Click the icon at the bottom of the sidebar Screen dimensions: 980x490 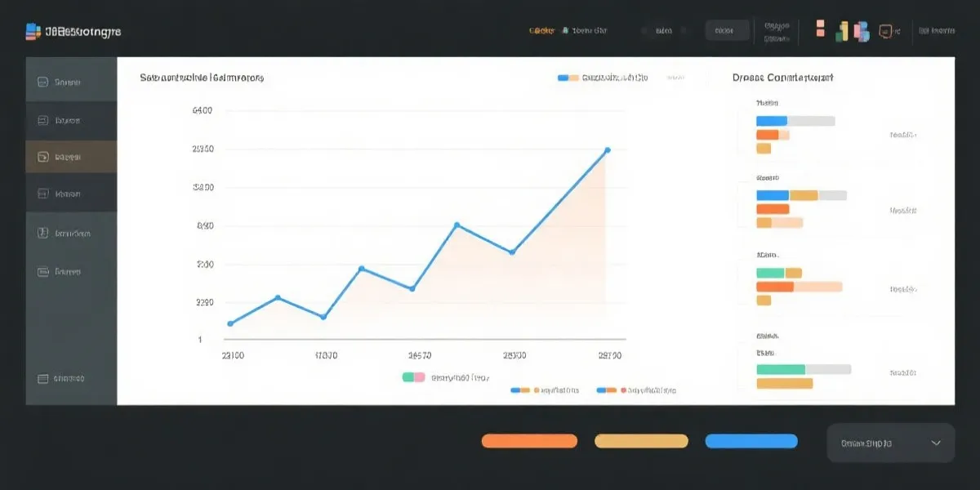click(x=43, y=379)
